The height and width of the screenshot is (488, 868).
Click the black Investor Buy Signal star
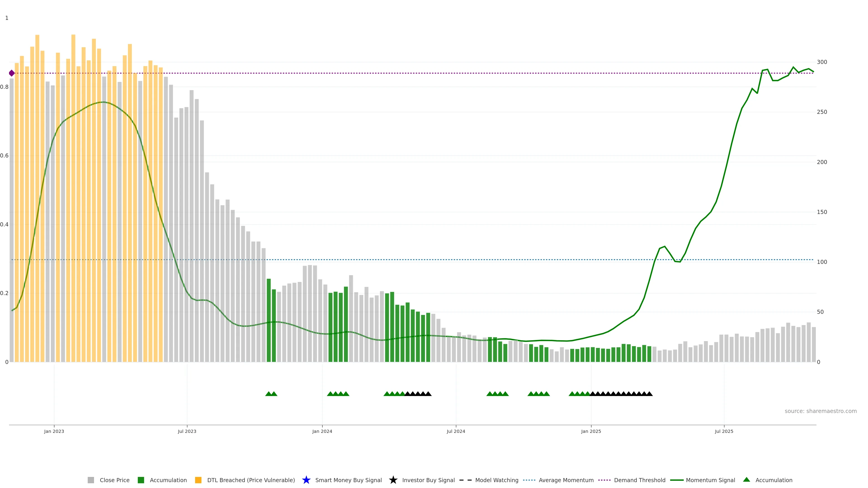click(393, 480)
